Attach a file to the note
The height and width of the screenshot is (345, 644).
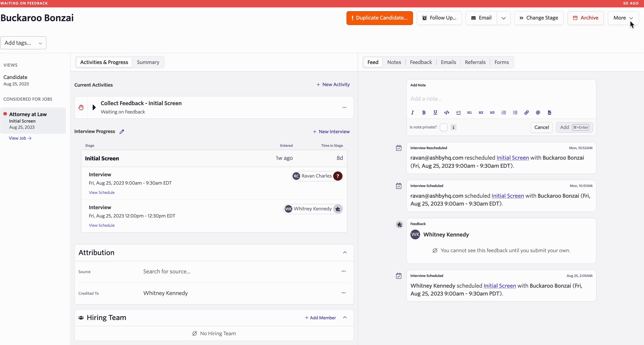click(x=549, y=112)
